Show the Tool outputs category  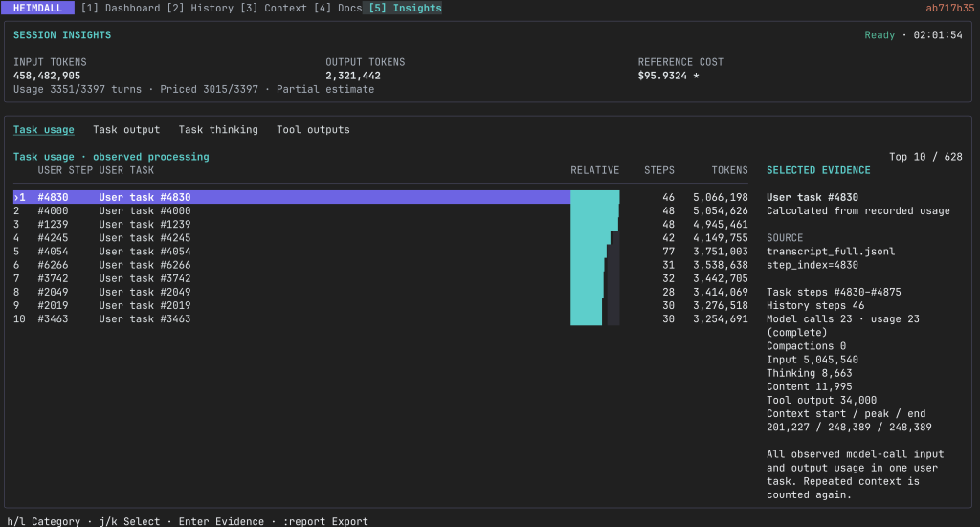tap(313, 130)
